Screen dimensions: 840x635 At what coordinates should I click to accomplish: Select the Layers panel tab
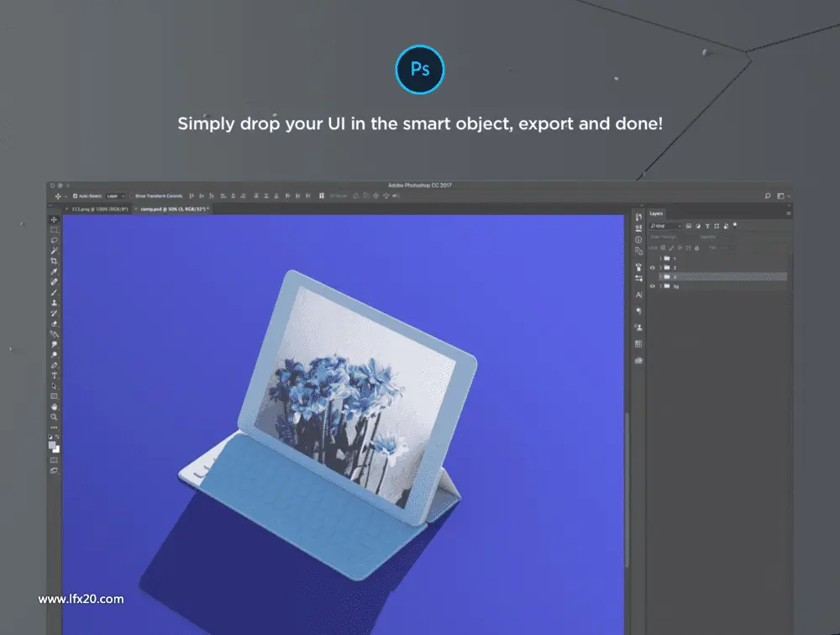tap(656, 213)
